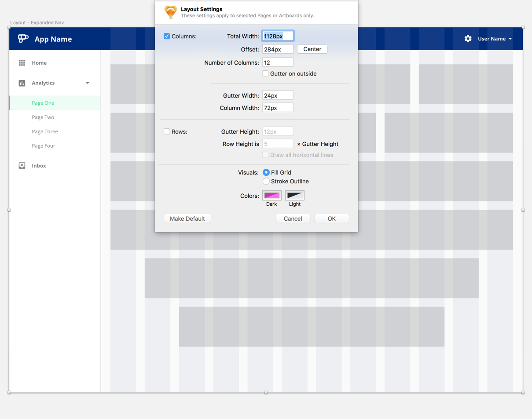Image resolution: width=532 pixels, height=419 pixels.
Task: Select the Home grid icon in sidebar
Action: coord(22,63)
